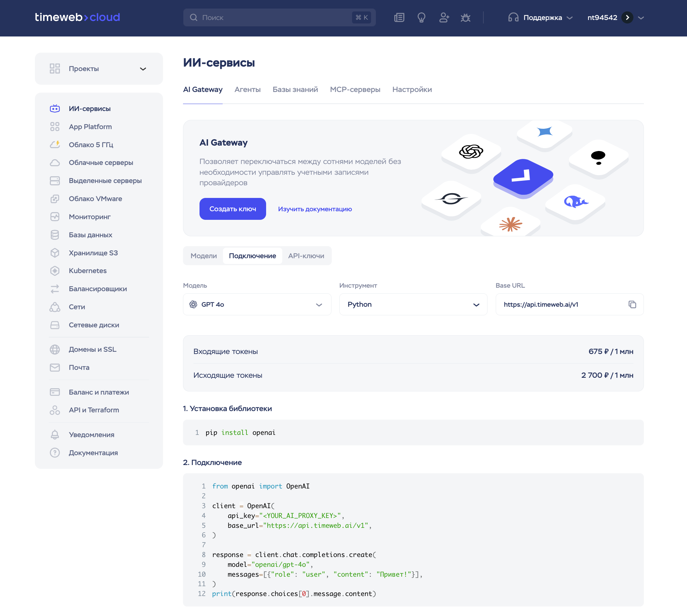Expand the Проекты dropdown
This screenshot has width=687, height=616.
click(x=99, y=69)
